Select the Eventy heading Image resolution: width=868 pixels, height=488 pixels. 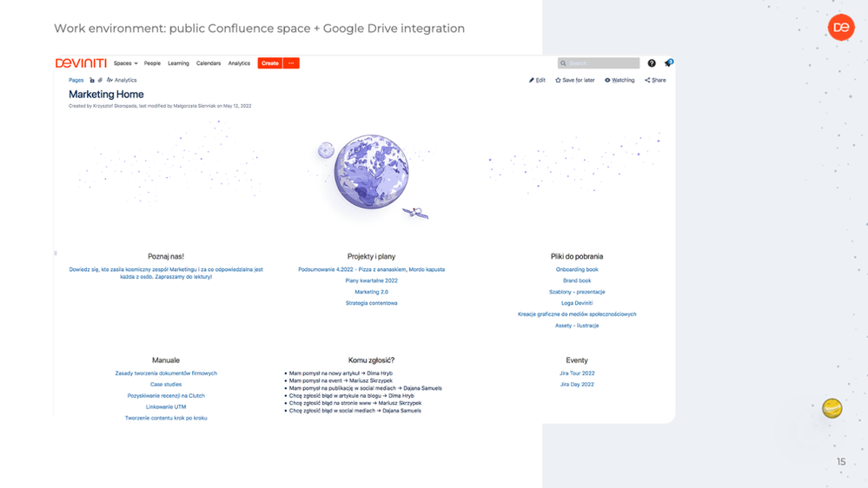click(577, 360)
